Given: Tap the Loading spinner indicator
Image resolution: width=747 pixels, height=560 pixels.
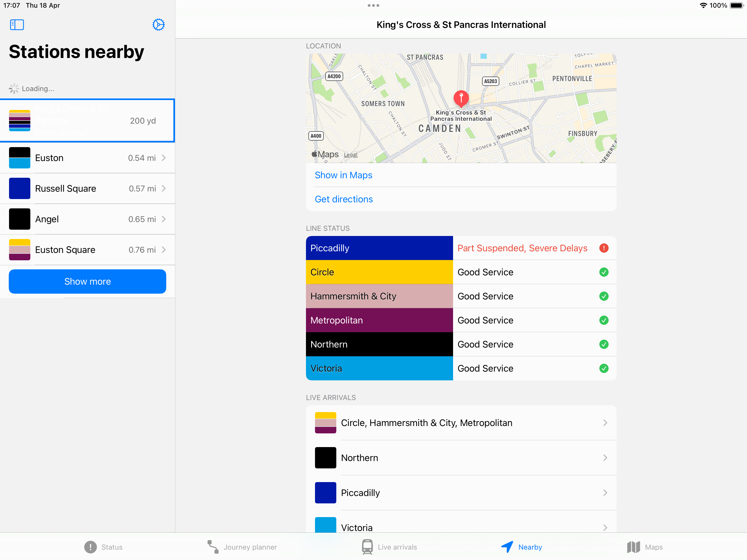Looking at the screenshot, I should [14, 89].
